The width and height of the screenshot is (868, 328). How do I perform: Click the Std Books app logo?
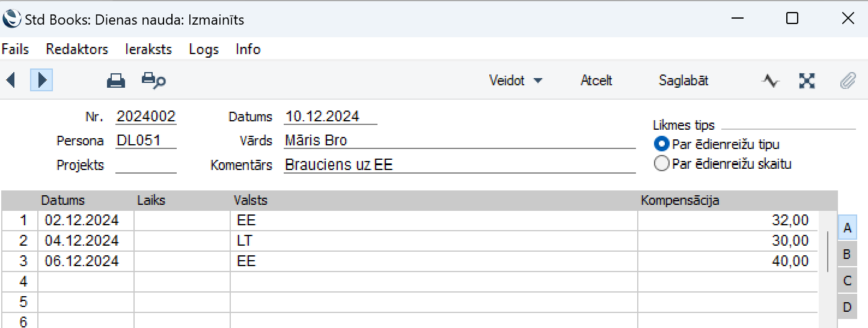pyautogui.click(x=11, y=19)
